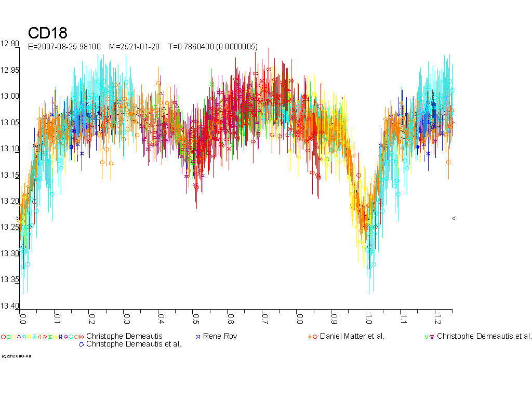Select the Daniel Matter et al. legend label
Viewport: 532px width, 399px height.
[352, 336]
